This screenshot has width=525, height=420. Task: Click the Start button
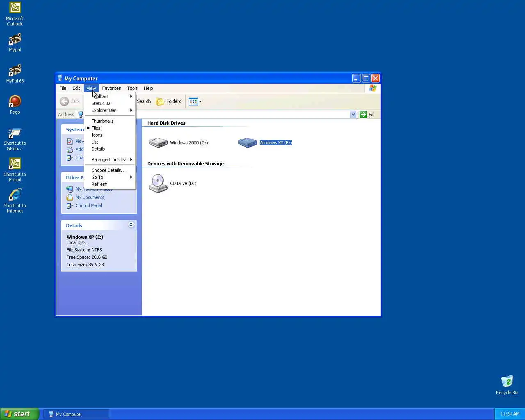pyautogui.click(x=20, y=414)
